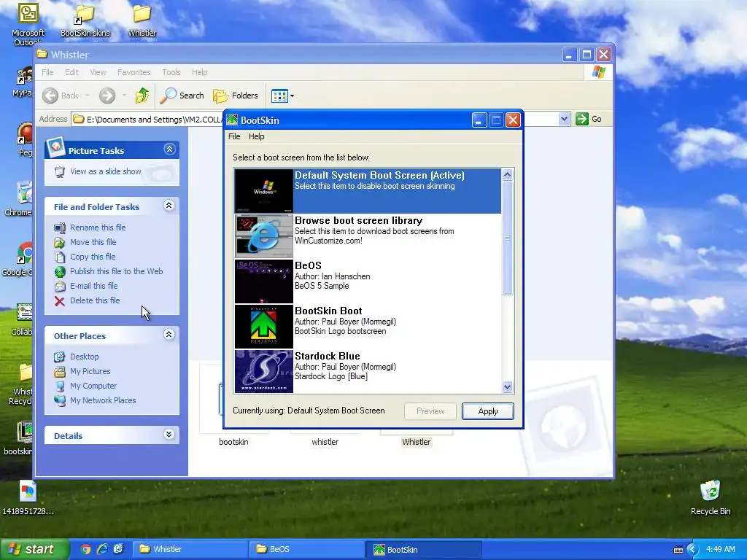This screenshot has width=747, height=560.
Task: Click the Up folder icon
Action: pos(142,96)
